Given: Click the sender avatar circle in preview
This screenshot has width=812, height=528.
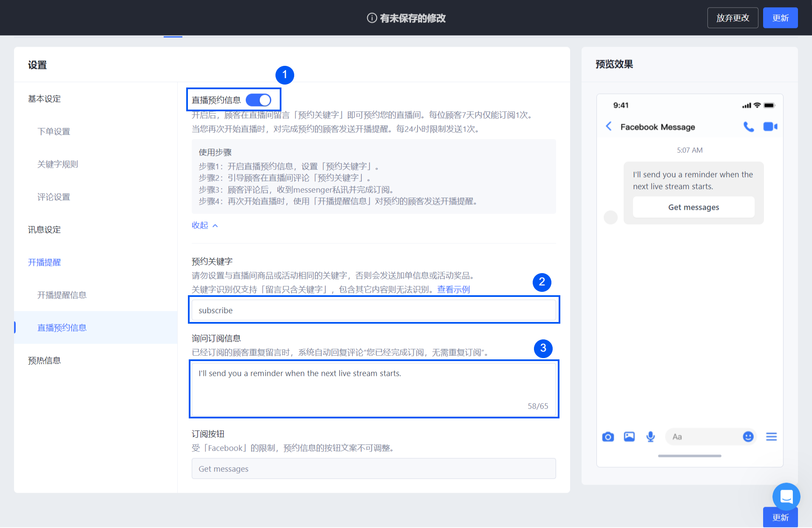Looking at the screenshot, I should (610, 217).
